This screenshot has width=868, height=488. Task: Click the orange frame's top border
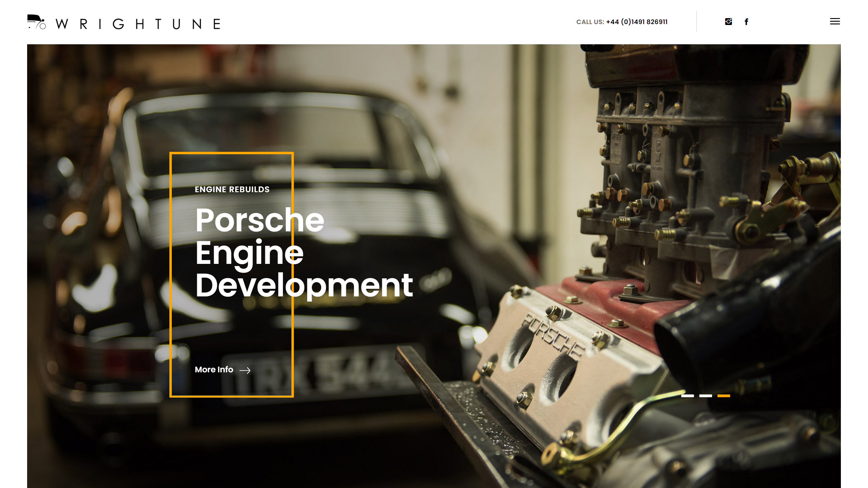pyautogui.click(x=231, y=153)
